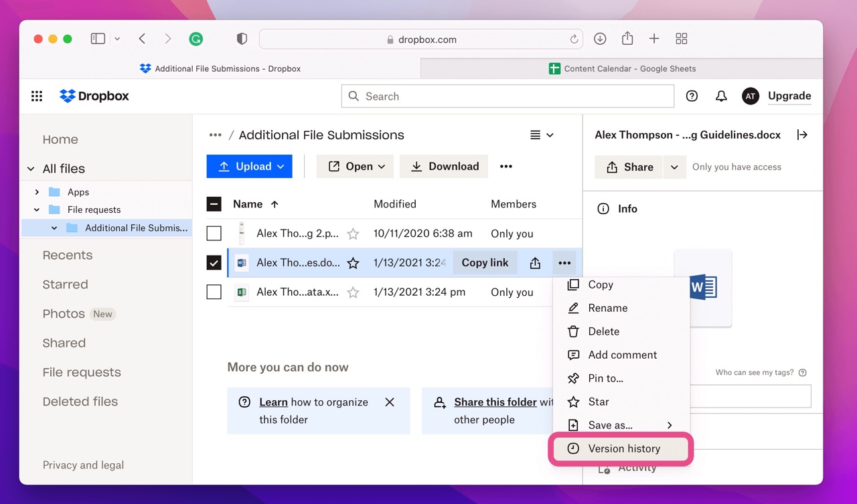Open the Dropbox app grid icon
The width and height of the screenshot is (857, 504).
(37, 96)
